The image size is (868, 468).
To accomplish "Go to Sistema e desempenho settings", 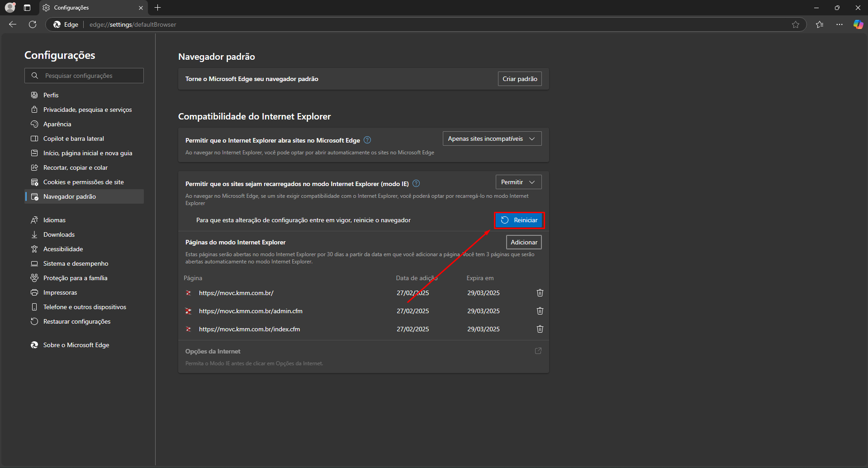I will point(76,263).
